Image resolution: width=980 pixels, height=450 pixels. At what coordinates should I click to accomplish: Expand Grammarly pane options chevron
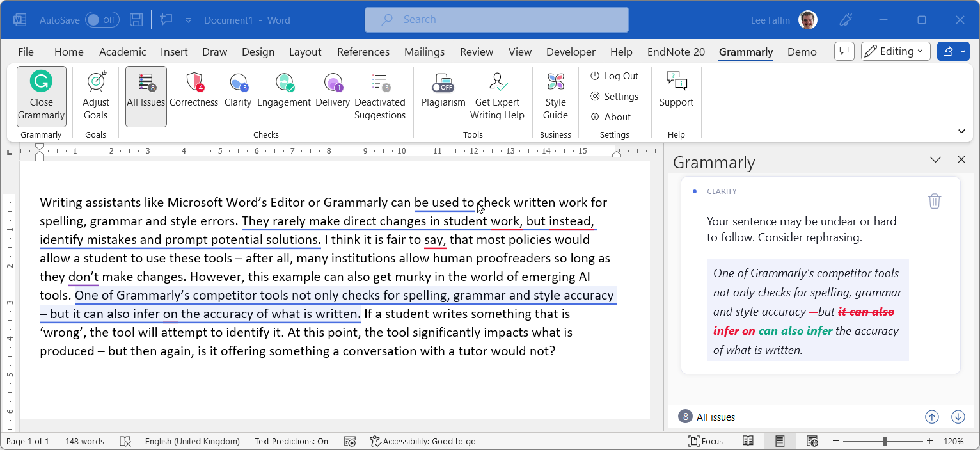tap(935, 160)
